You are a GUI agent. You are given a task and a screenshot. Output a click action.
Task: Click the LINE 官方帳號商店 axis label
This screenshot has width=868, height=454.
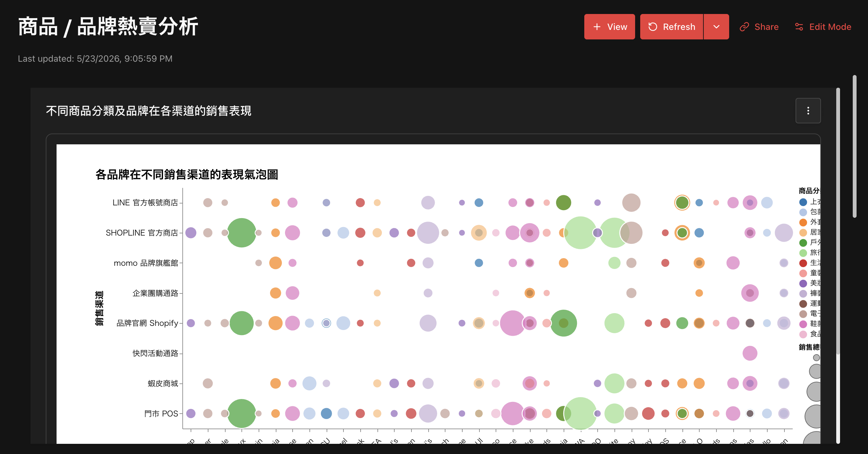click(x=145, y=203)
